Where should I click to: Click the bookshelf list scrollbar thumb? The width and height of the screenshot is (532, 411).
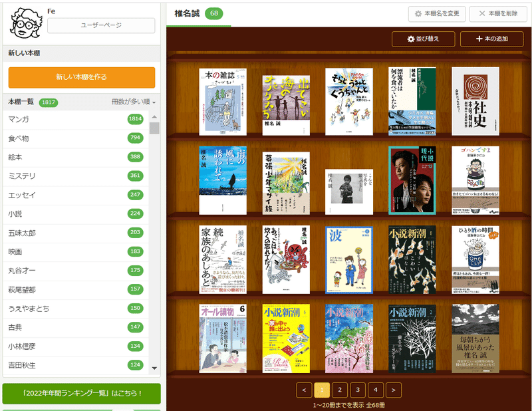154,128
